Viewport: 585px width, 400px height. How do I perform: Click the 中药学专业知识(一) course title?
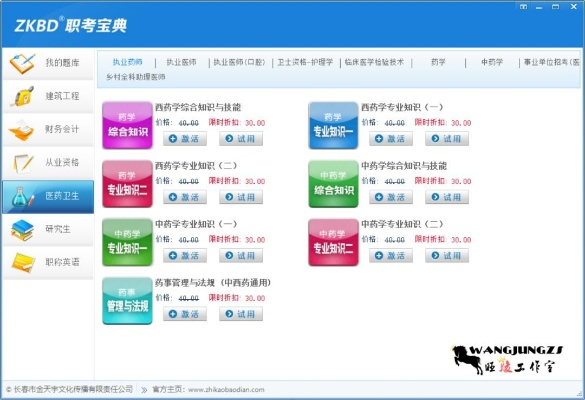point(196,224)
